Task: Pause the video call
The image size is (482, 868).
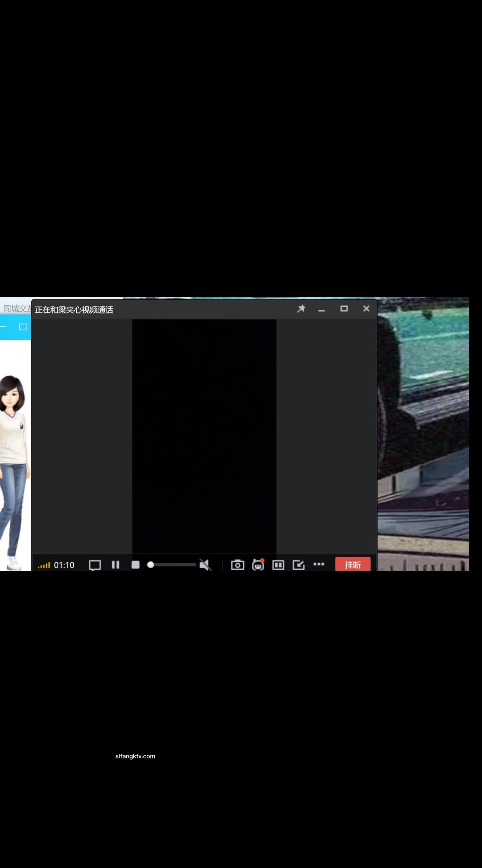Action: pos(115,565)
